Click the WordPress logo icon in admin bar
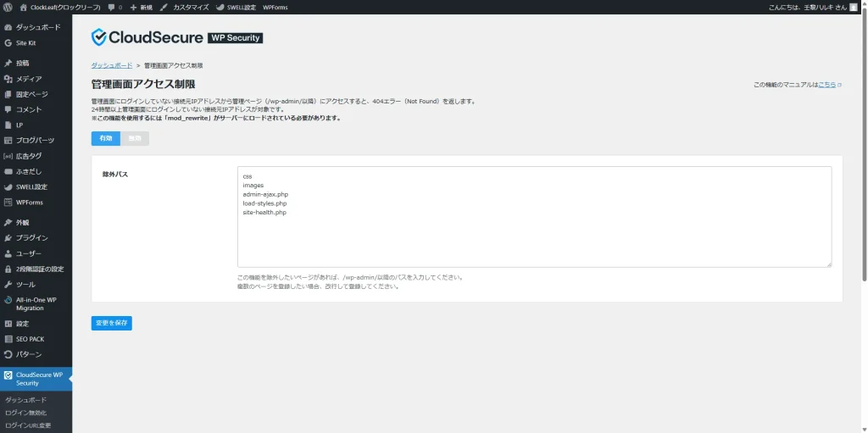Image resolution: width=868 pixels, height=433 pixels. click(8, 7)
